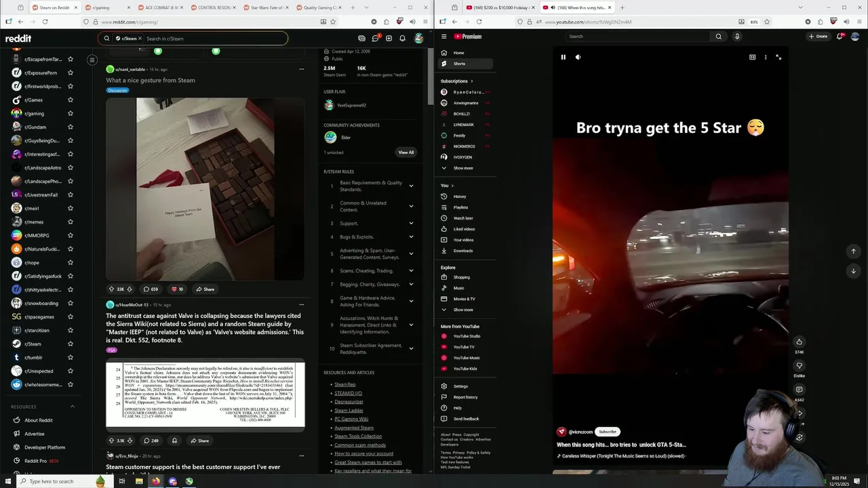Toggle captions on the Shorts player

(x=752, y=57)
